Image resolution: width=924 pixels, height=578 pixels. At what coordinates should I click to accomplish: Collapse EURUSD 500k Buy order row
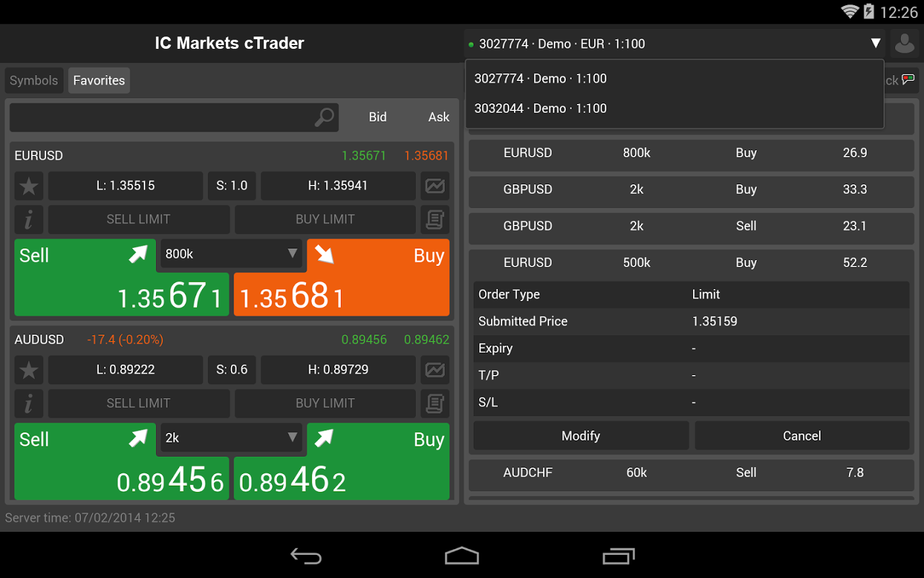click(691, 263)
